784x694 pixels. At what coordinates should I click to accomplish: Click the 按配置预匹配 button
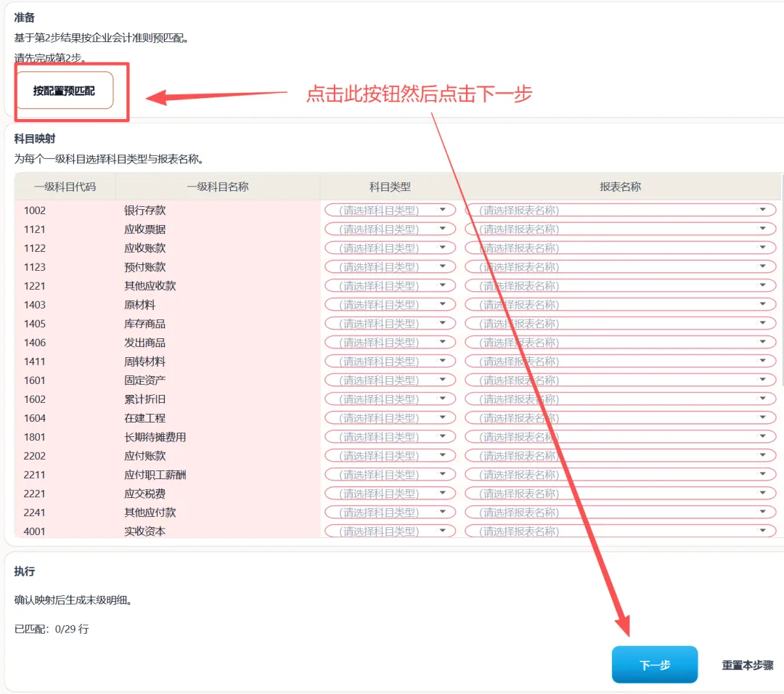click(65, 91)
